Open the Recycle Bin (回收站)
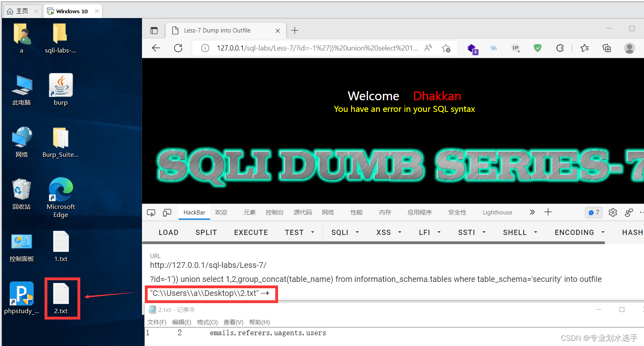 tap(22, 194)
